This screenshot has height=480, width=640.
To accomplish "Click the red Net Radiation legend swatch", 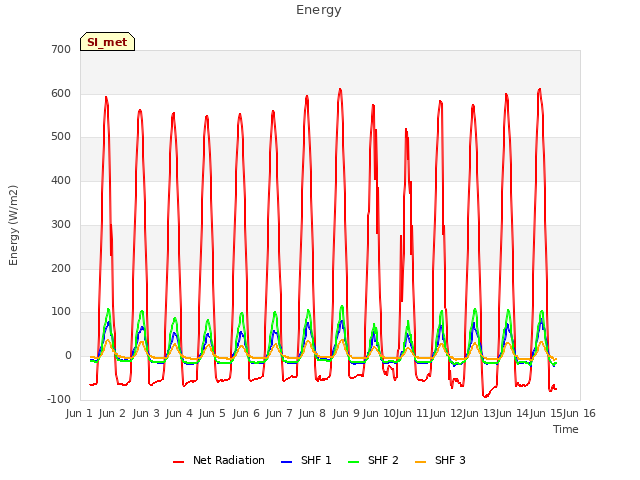I will coord(178,462).
